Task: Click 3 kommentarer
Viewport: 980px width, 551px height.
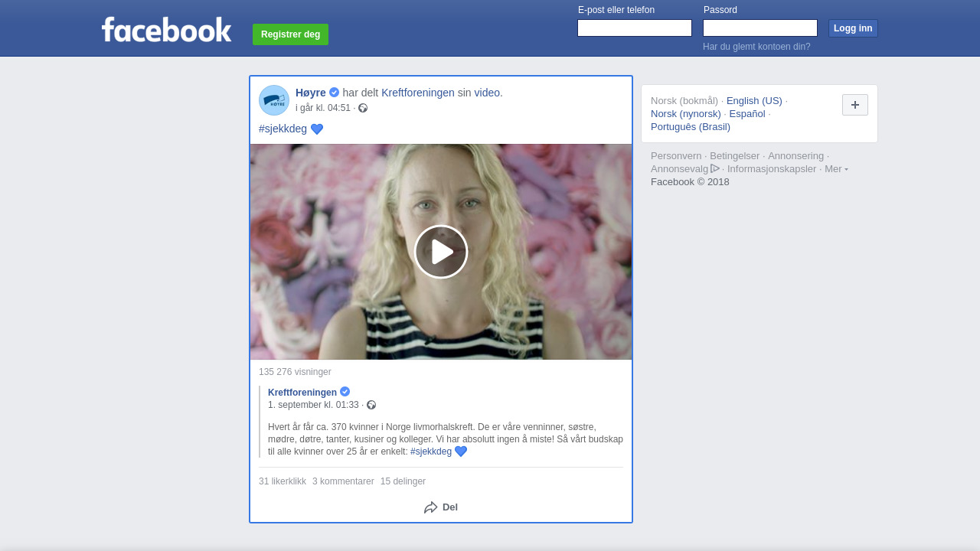Action: 343,481
